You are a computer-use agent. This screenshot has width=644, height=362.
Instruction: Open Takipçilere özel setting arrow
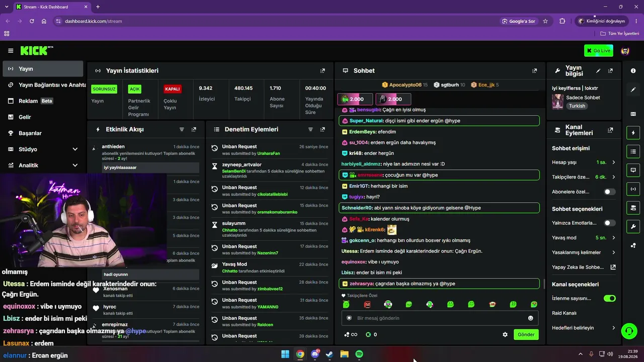613,177
